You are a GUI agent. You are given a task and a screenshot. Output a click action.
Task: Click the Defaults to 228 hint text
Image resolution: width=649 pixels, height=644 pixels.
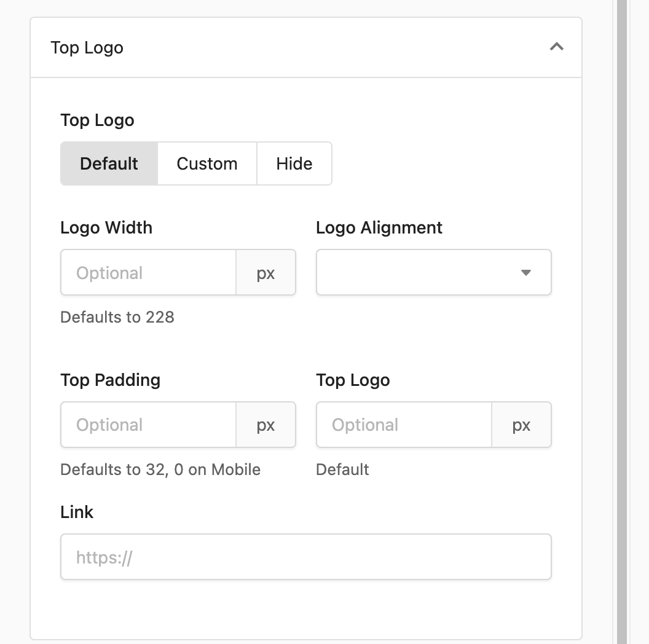coord(117,317)
